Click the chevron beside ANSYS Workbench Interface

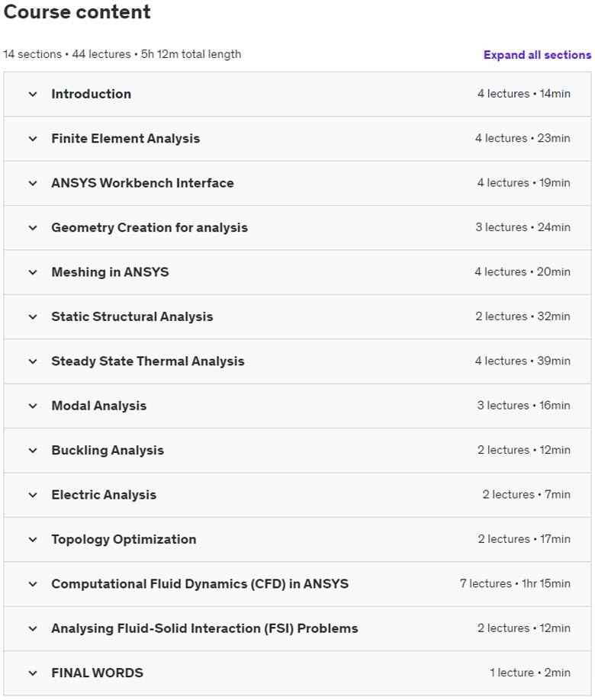[x=33, y=183]
